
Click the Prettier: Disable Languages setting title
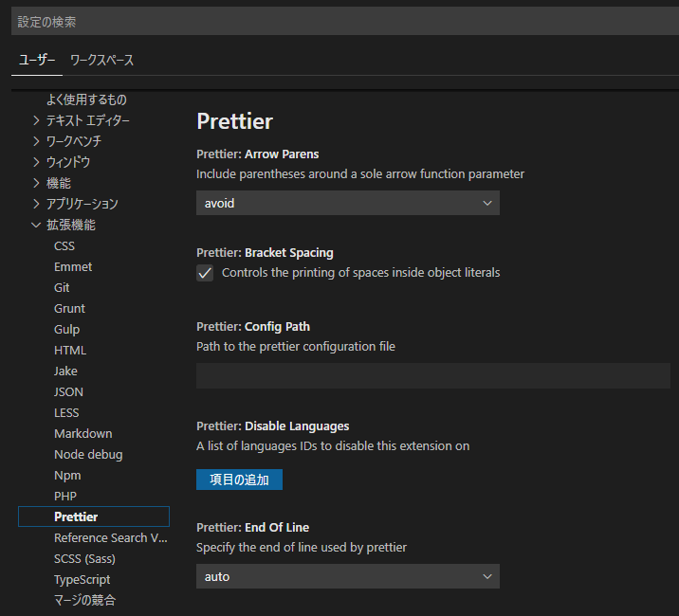pyautogui.click(x=273, y=426)
